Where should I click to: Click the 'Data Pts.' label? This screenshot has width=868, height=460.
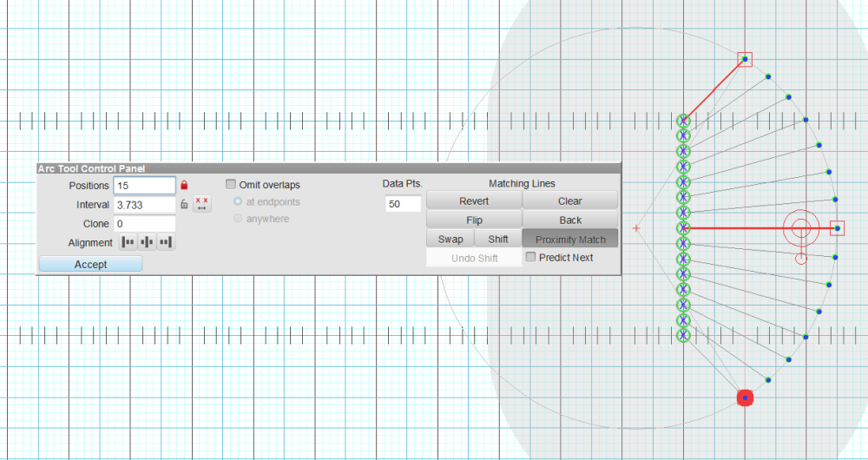[403, 183]
